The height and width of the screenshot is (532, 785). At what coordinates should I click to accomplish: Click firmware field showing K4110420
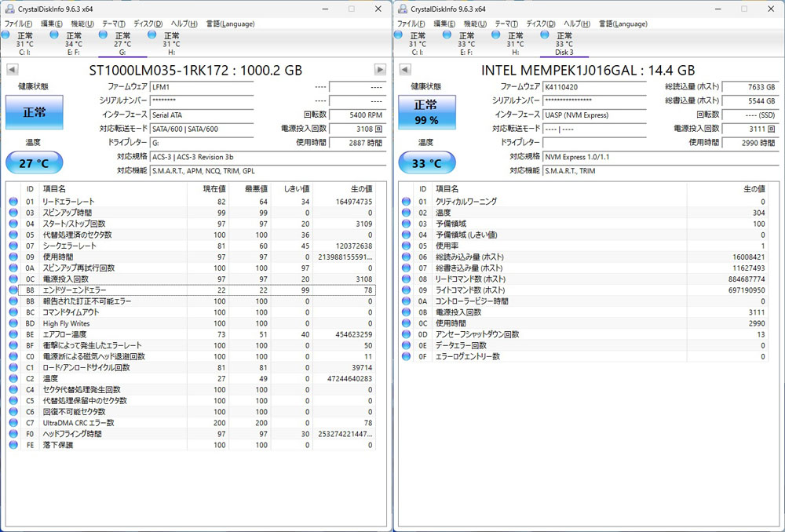click(x=594, y=87)
